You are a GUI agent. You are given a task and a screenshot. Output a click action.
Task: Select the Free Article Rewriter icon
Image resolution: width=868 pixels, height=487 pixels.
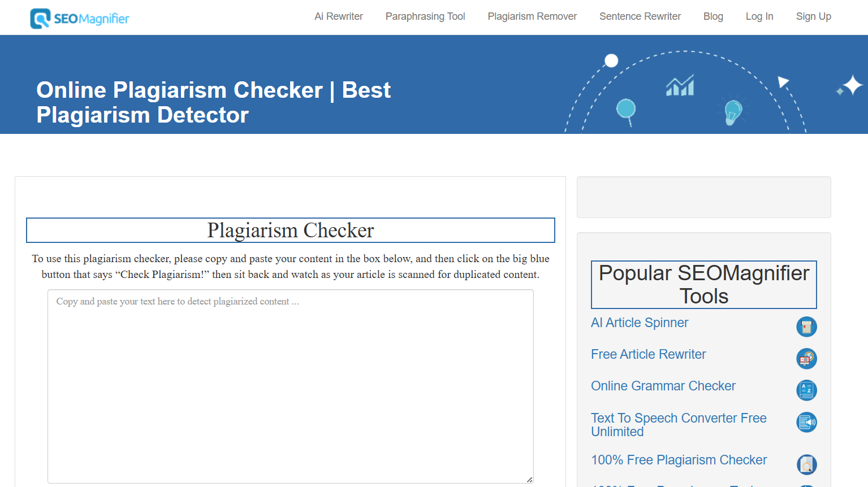pyautogui.click(x=806, y=359)
